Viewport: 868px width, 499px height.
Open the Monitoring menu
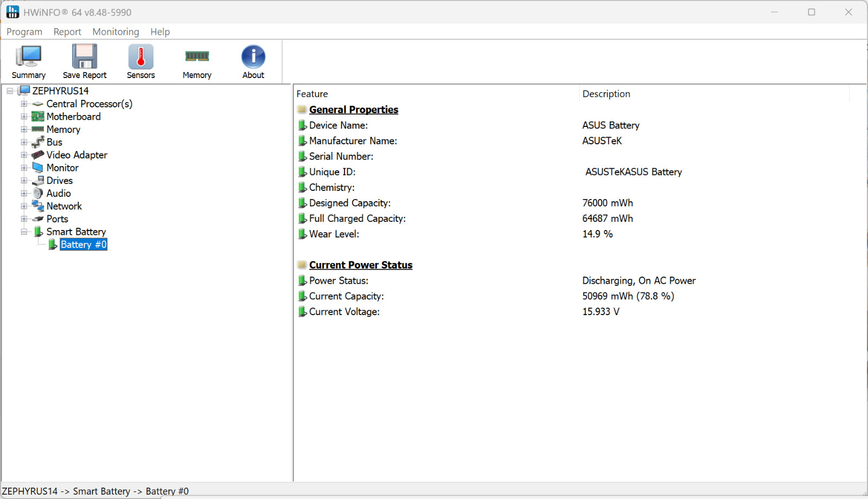[x=116, y=32]
